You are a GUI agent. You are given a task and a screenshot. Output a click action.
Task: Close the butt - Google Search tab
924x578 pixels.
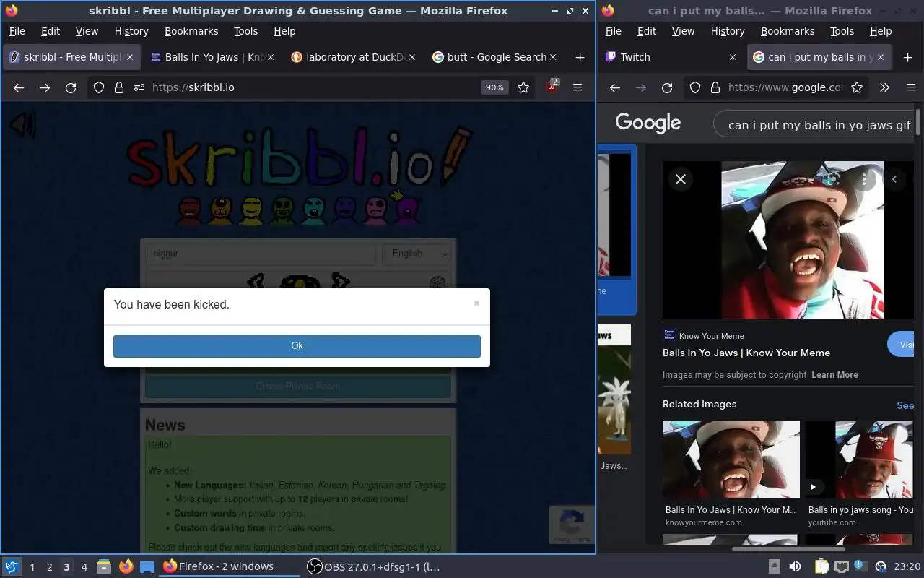click(x=554, y=57)
